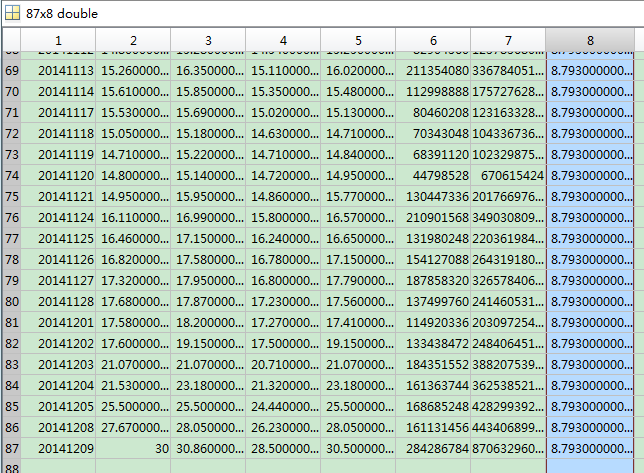Click cell with date 20141125
The image size is (644, 473).
(x=58, y=238)
